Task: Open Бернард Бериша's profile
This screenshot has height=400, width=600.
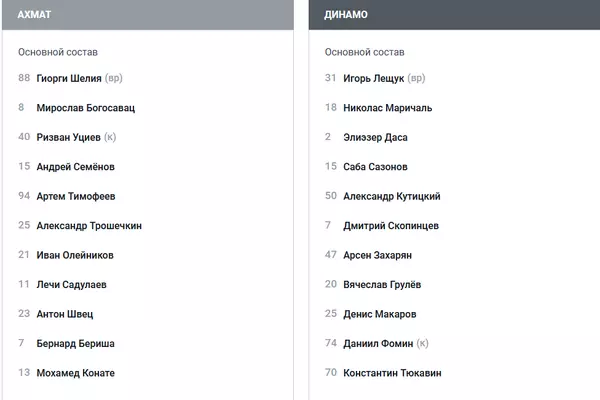Action: 75,344
